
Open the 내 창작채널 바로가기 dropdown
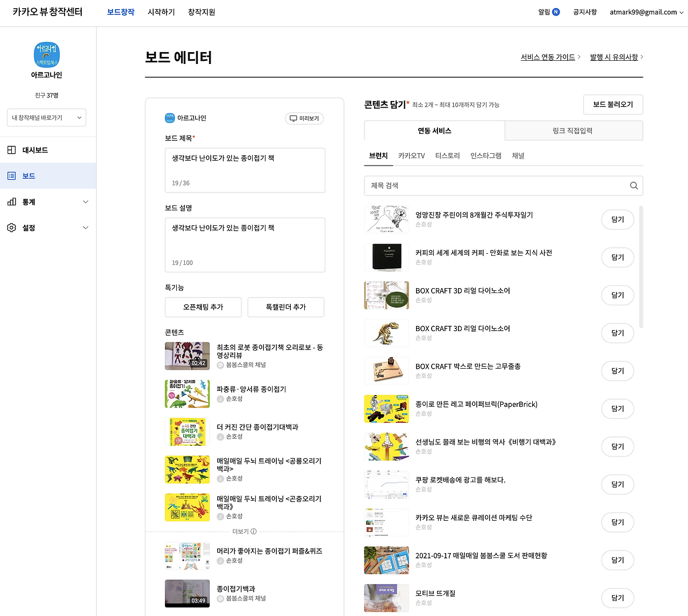point(46,117)
